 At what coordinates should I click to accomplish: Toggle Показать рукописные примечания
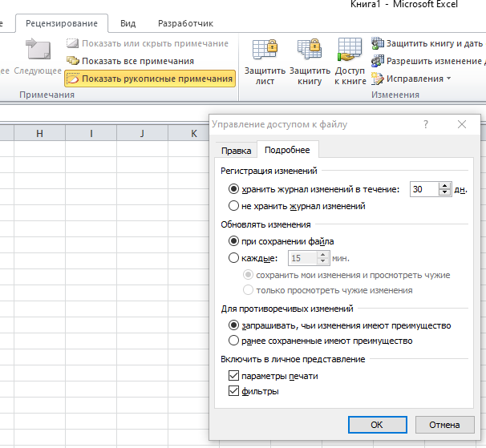tap(149, 79)
